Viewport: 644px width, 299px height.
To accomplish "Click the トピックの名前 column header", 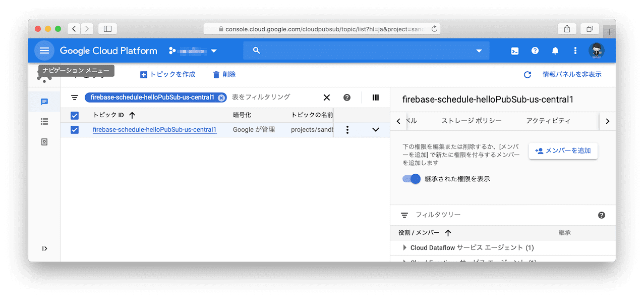I will tap(312, 115).
